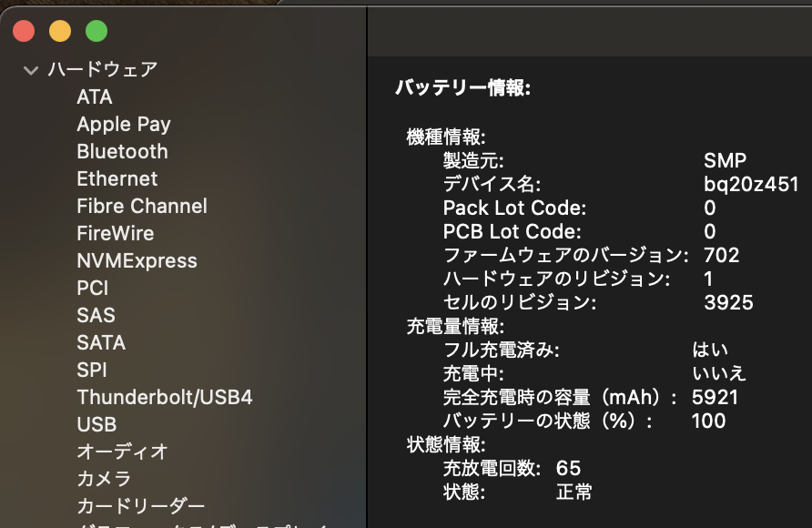View Ethernet hardware information
The width and height of the screenshot is (812, 528).
point(118,179)
